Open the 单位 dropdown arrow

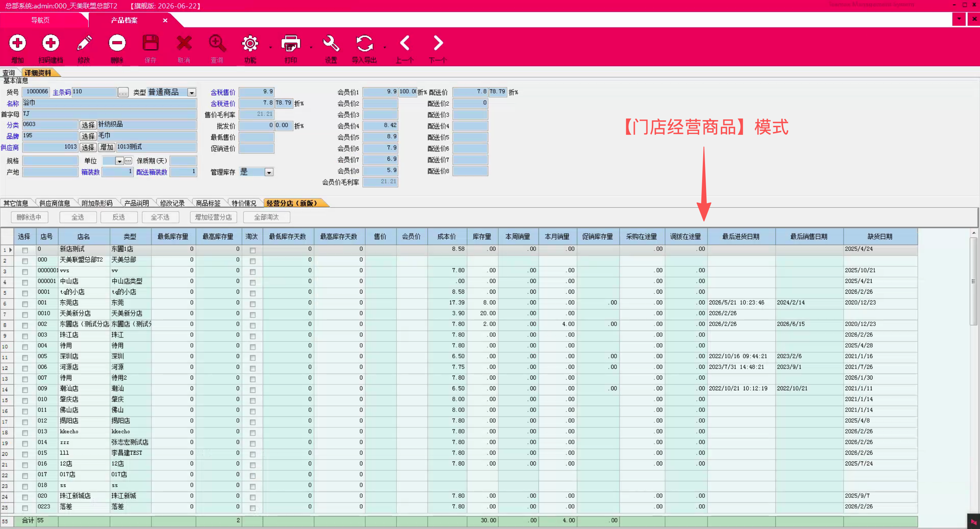(119, 161)
